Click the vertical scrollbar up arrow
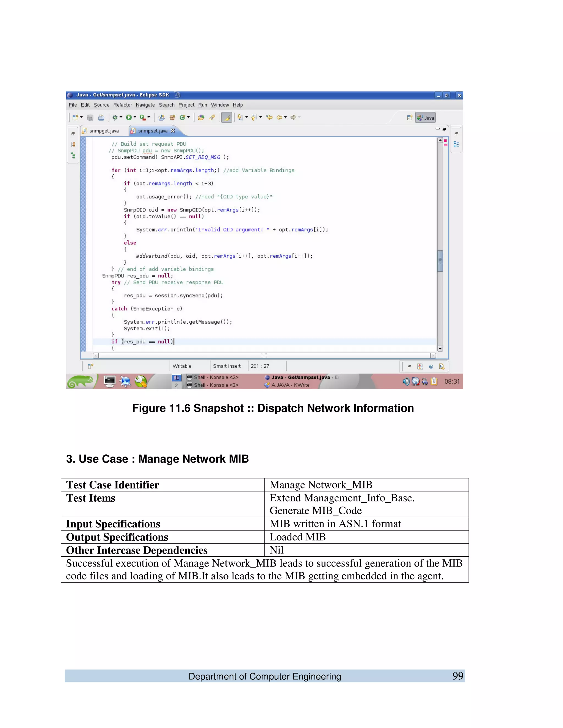 coord(440,140)
